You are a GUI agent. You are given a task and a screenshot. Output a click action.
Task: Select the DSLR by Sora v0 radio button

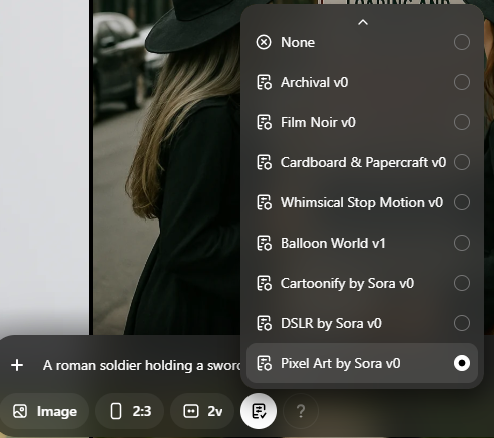pos(462,323)
